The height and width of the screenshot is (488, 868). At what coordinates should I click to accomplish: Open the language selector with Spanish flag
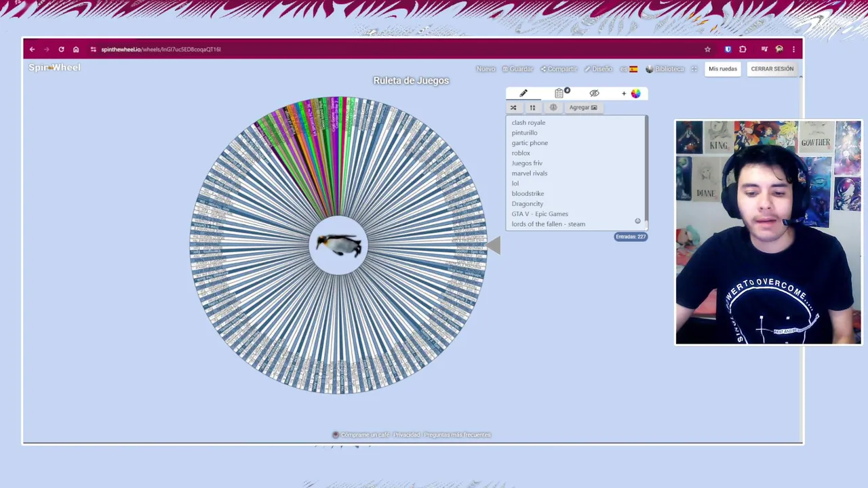[629, 69]
